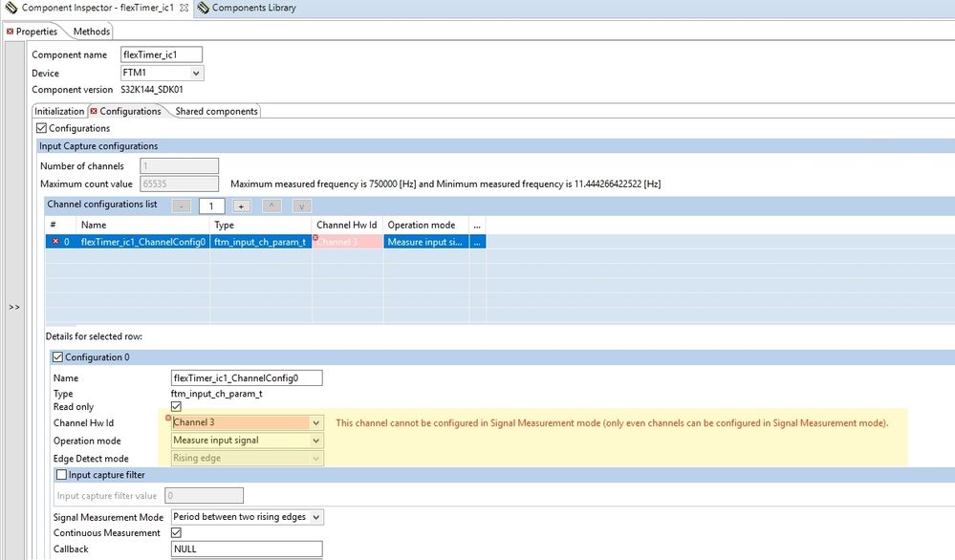Remove a channel with the minus button
Viewport: 955px width, 560px height.
tap(181, 206)
